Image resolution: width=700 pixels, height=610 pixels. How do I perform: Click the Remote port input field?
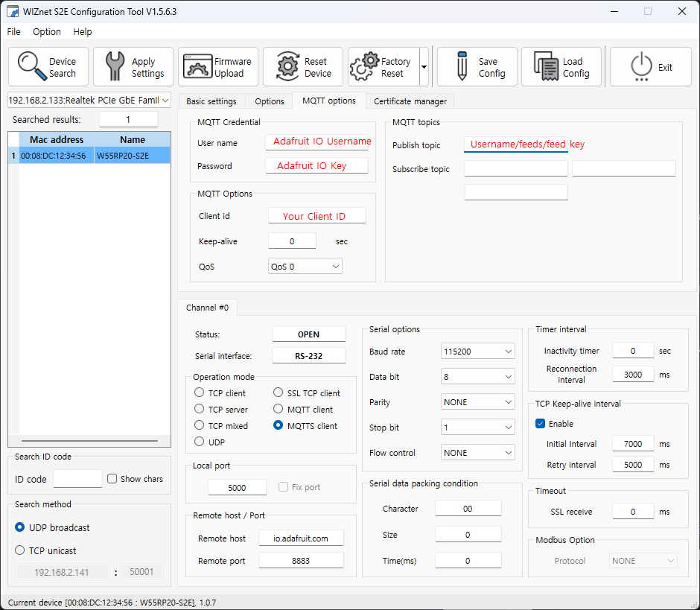[301, 561]
